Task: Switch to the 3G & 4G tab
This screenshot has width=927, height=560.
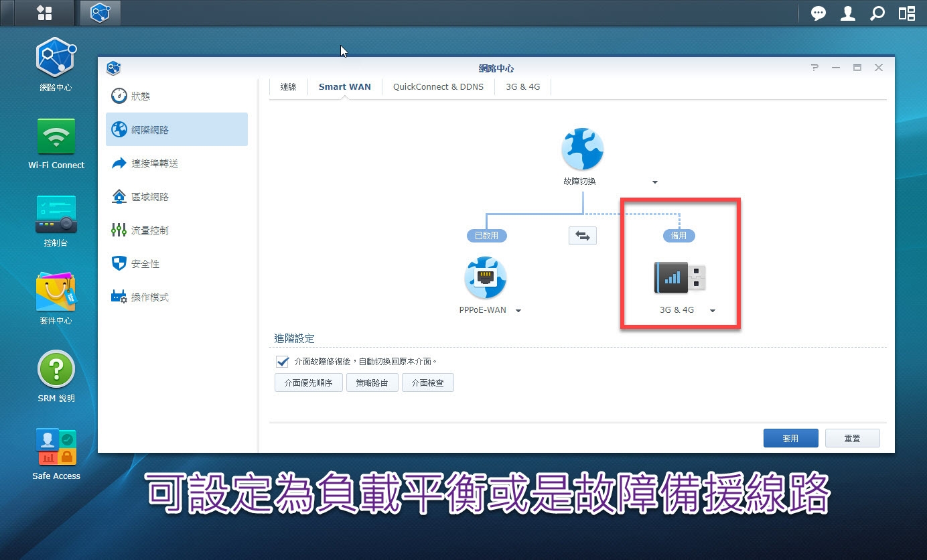Action: (x=522, y=87)
